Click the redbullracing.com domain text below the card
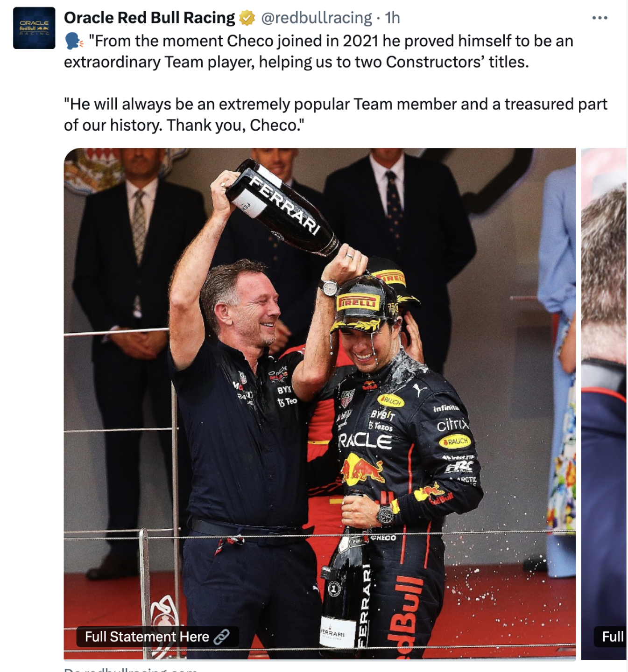Viewport: 628px width, 672px height. [x=131, y=669]
